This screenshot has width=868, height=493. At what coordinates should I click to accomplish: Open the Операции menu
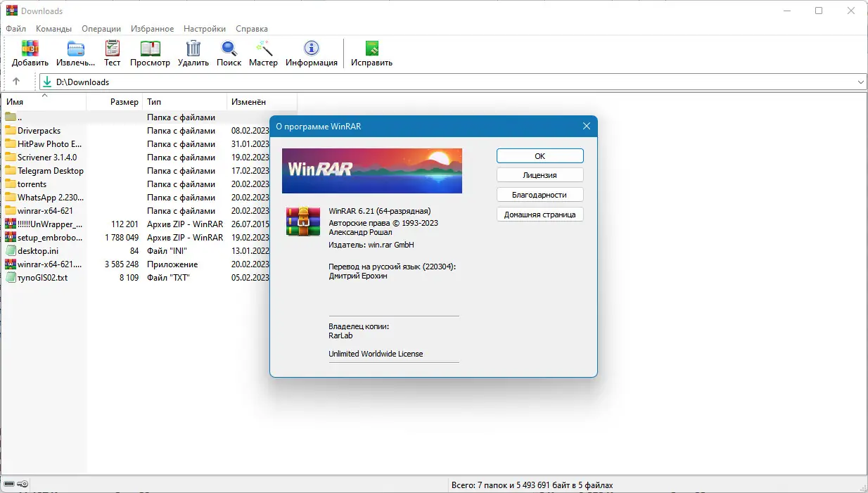point(101,29)
